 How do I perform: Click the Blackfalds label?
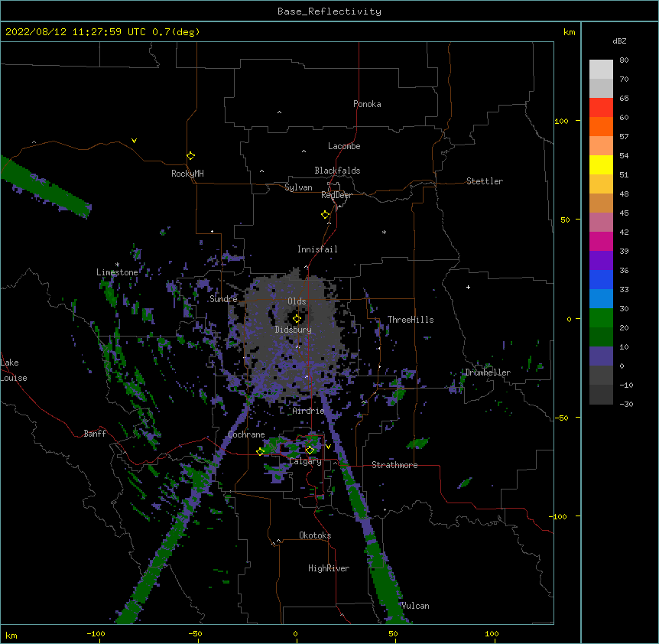click(x=337, y=171)
